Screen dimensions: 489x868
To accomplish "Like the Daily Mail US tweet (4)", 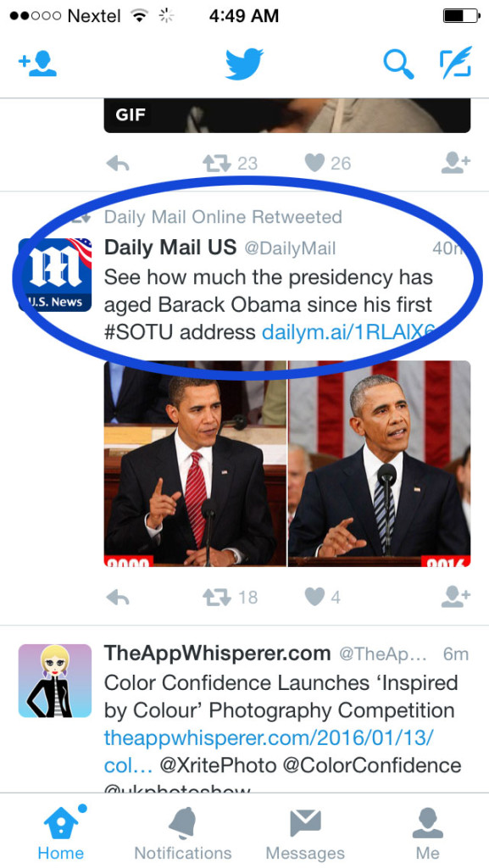I will [x=314, y=597].
